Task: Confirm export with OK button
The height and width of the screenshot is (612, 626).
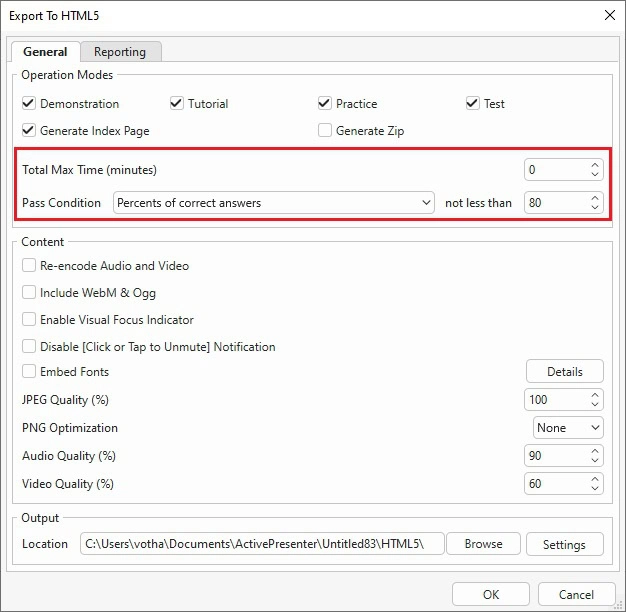Action: tap(491, 594)
